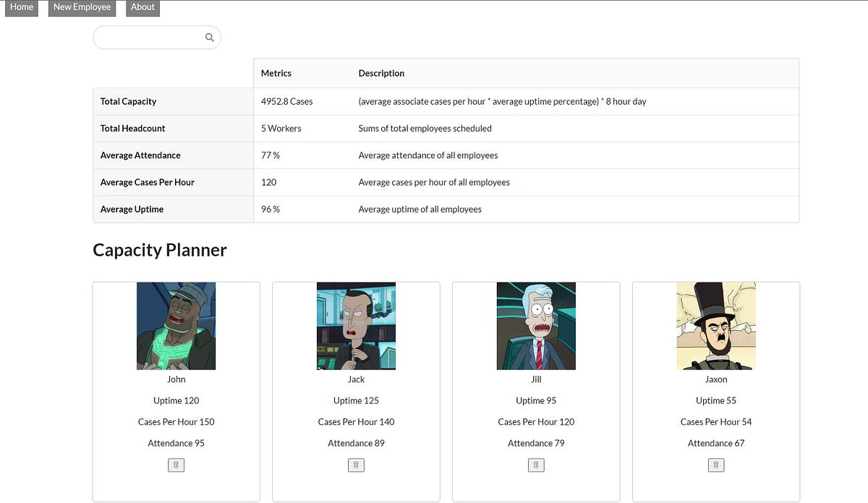Open the Home tab

tap(21, 7)
